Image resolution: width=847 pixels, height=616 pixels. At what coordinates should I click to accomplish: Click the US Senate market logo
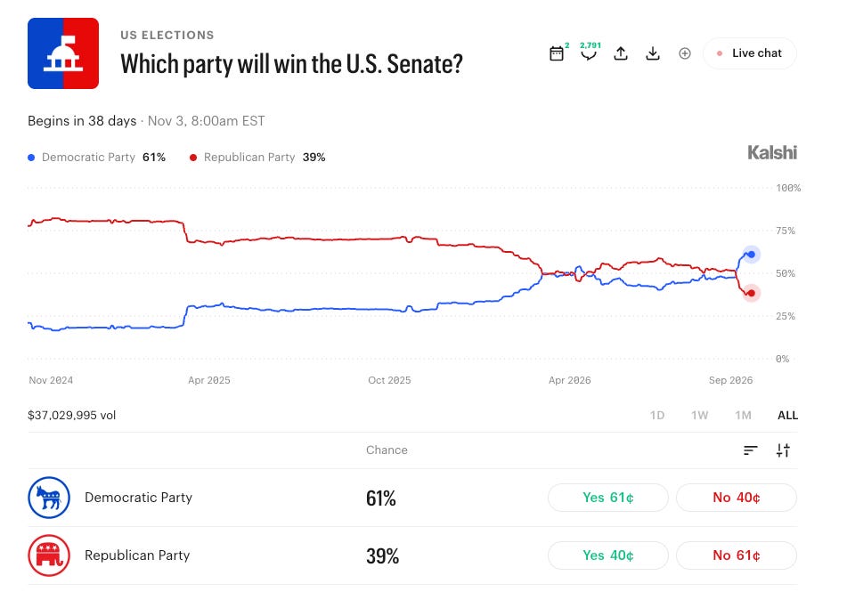coord(63,53)
